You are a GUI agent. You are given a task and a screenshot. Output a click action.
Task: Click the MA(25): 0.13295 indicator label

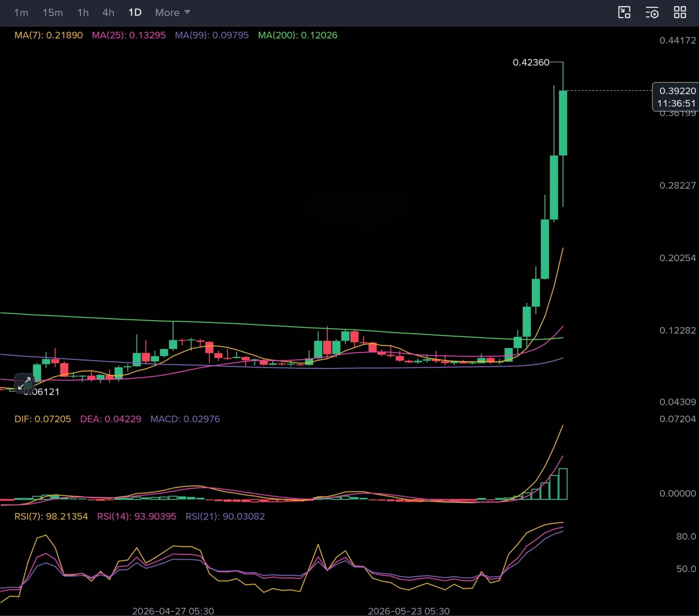(x=129, y=35)
